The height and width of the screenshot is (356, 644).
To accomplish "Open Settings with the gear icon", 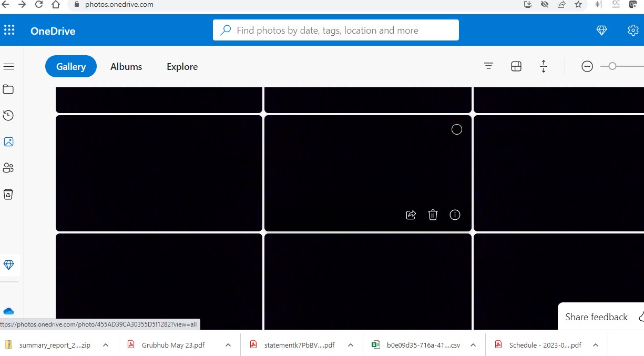I will [x=633, y=30].
